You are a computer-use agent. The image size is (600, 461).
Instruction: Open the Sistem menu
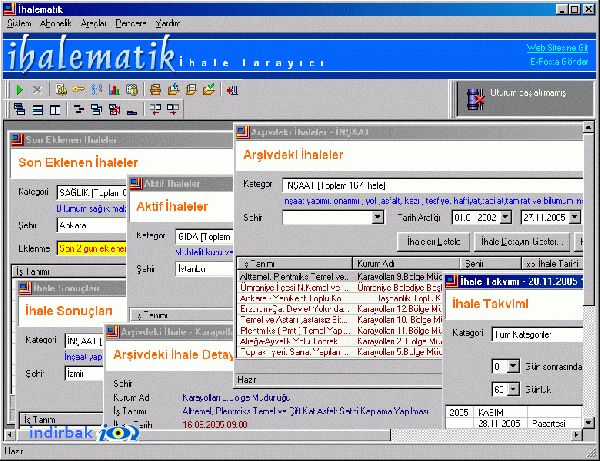point(19,23)
